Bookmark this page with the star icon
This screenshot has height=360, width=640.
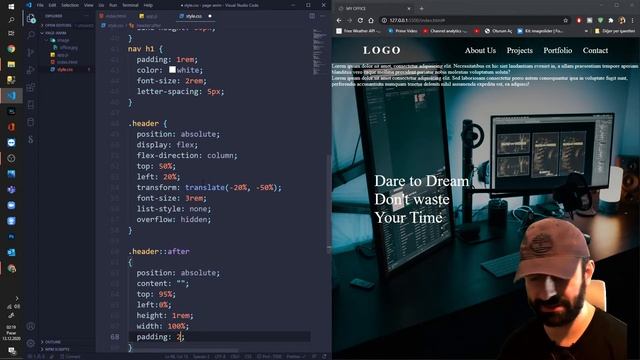(x=565, y=20)
